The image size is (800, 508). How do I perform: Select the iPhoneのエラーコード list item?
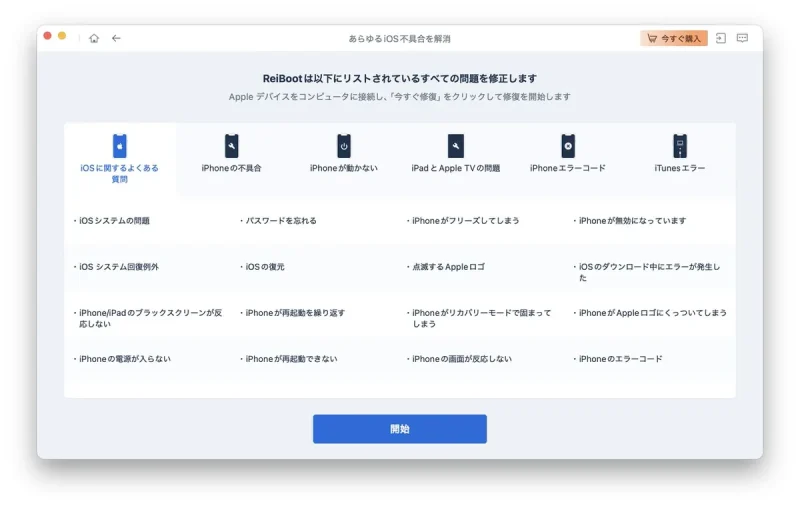point(620,359)
